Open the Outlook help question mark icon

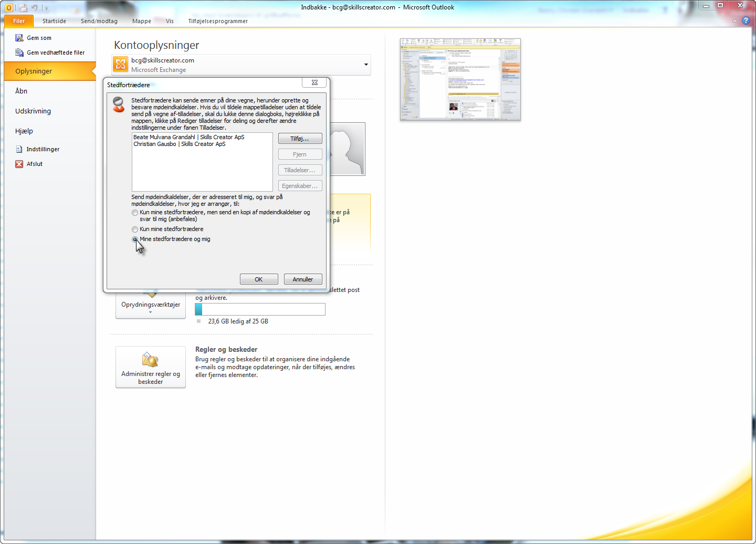[x=745, y=21]
